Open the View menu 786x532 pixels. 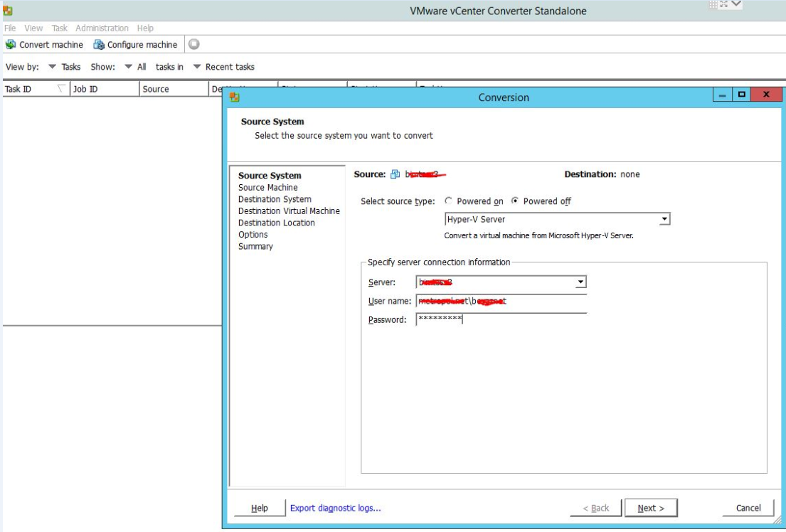coord(33,28)
